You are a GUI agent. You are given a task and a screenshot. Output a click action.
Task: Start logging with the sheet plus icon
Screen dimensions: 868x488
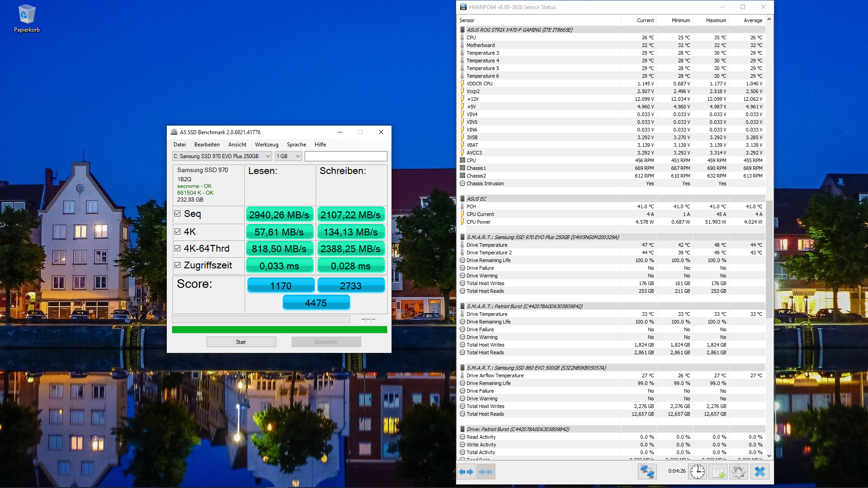718,472
